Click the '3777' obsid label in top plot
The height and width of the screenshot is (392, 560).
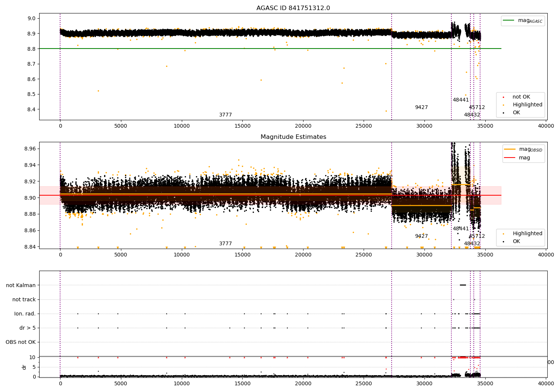225,115
